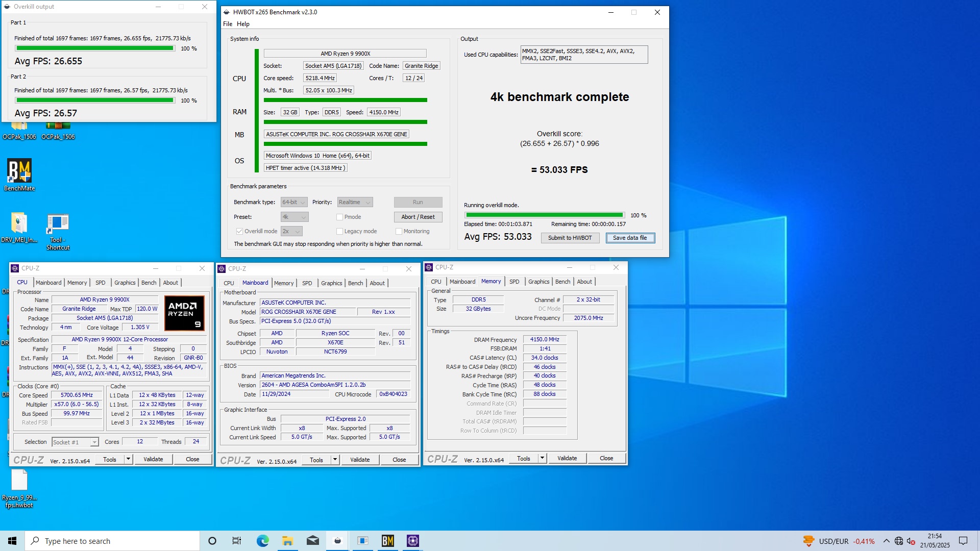Open the taskbar app left of BenchMate
Screen dimensions: 980x551
[363, 541]
